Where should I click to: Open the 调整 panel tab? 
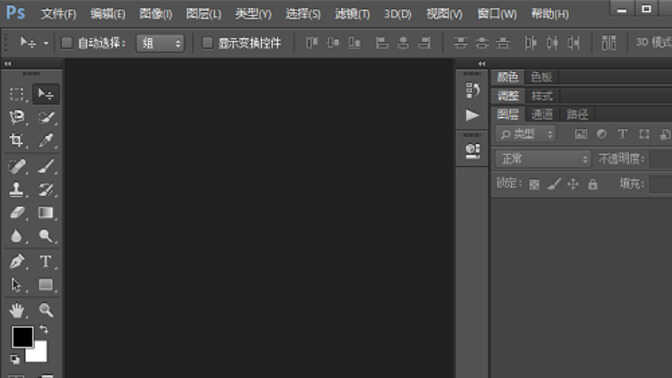click(508, 96)
